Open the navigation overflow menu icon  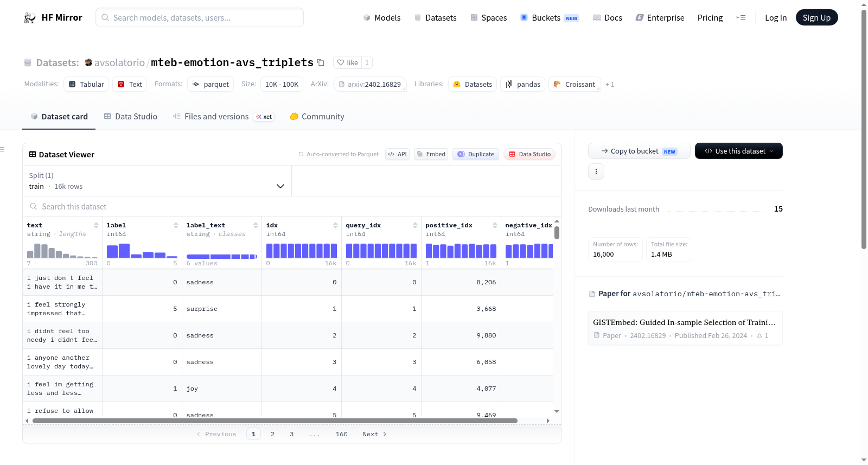click(741, 17)
